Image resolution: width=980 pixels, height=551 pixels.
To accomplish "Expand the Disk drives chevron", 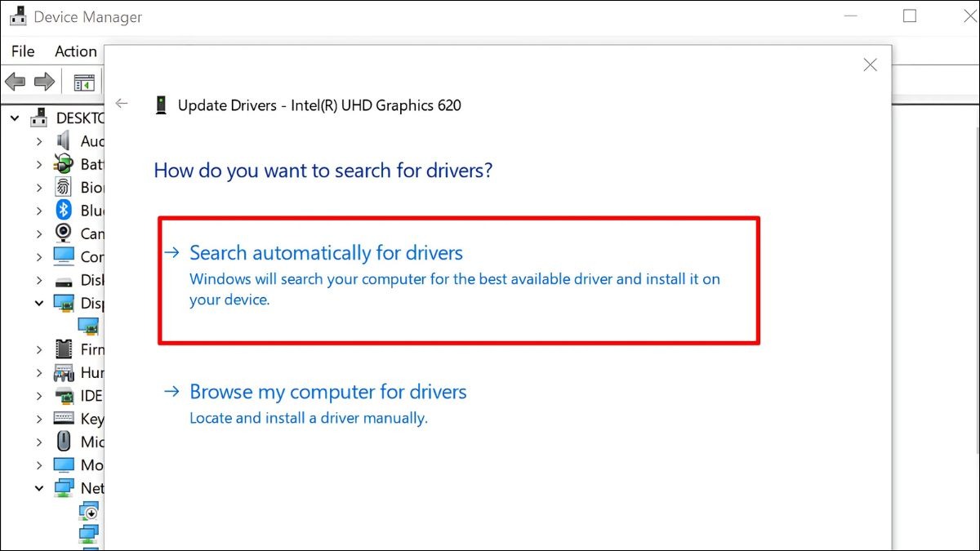I will pyautogui.click(x=39, y=280).
